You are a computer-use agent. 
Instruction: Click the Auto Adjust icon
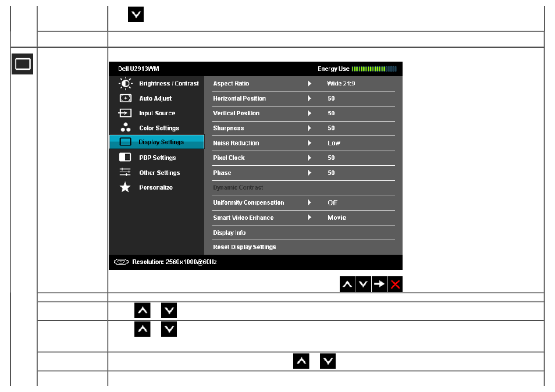125,98
